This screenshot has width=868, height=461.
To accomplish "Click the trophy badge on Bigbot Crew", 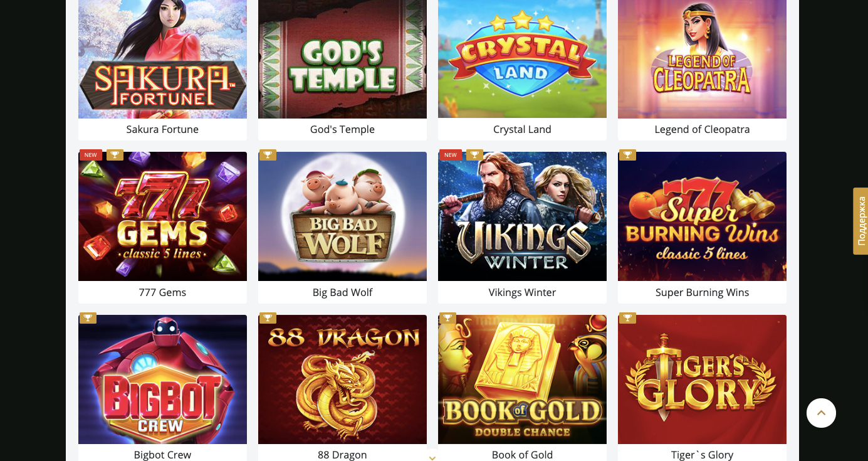I will (88, 318).
